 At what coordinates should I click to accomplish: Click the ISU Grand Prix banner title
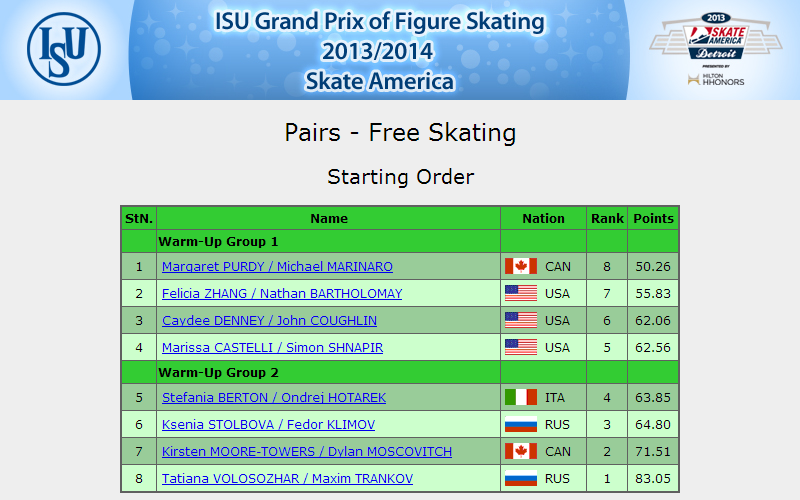point(379,51)
